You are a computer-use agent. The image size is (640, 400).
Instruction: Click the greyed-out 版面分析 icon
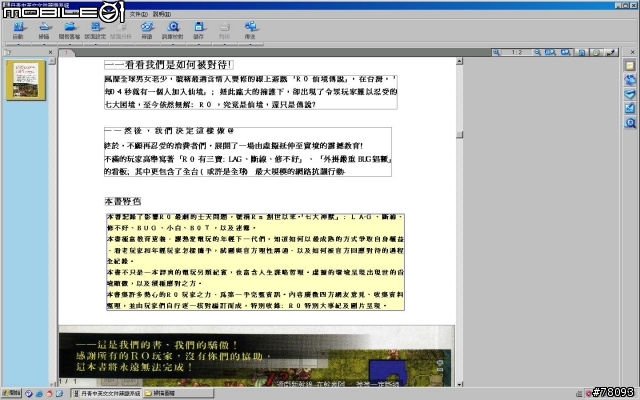pyautogui.click(x=121, y=30)
